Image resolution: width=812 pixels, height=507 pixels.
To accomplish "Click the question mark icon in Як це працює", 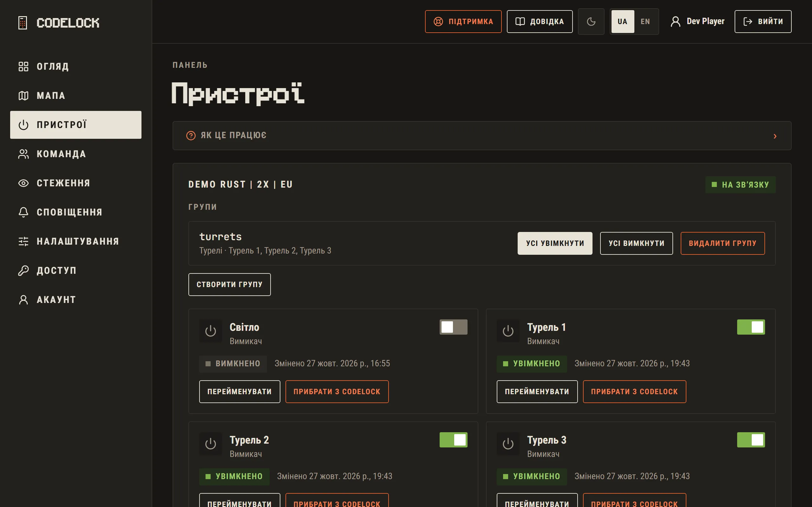I will coord(191,136).
